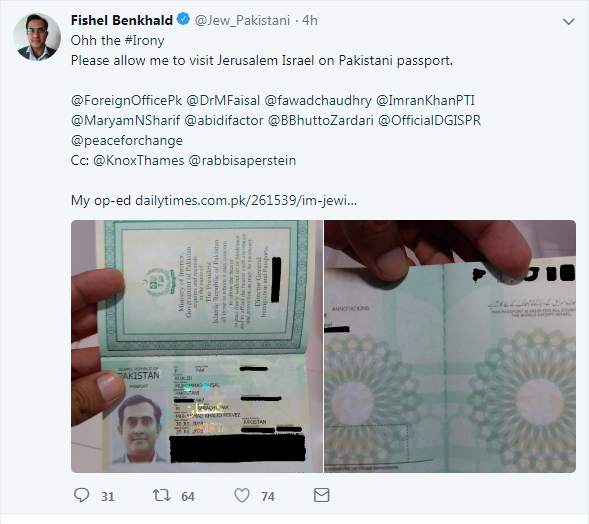Like the tweet with the heart icon
The image size is (589, 524).
[x=242, y=495]
